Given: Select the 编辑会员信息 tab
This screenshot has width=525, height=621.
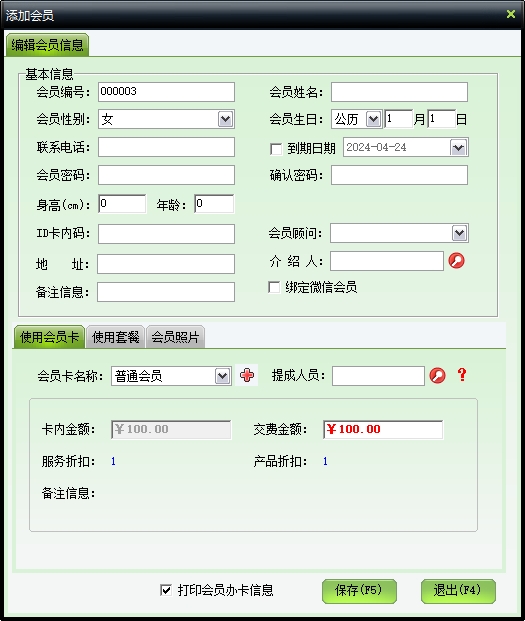Looking at the screenshot, I should tap(47, 45).
